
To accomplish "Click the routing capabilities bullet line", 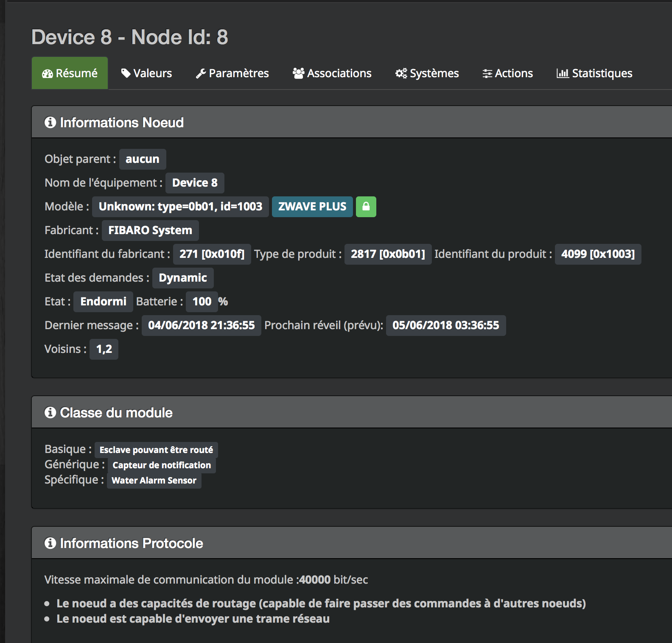I will pos(321,603).
